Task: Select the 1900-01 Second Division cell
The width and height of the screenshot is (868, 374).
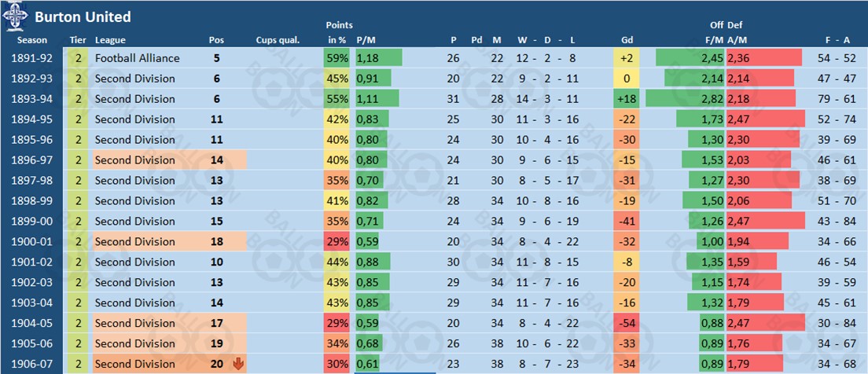Action: coord(135,241)
